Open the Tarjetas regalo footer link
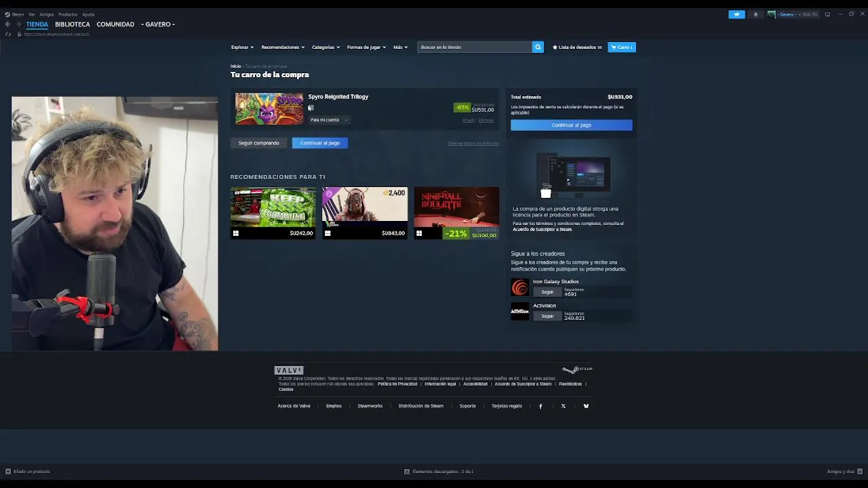 [507, 406]
